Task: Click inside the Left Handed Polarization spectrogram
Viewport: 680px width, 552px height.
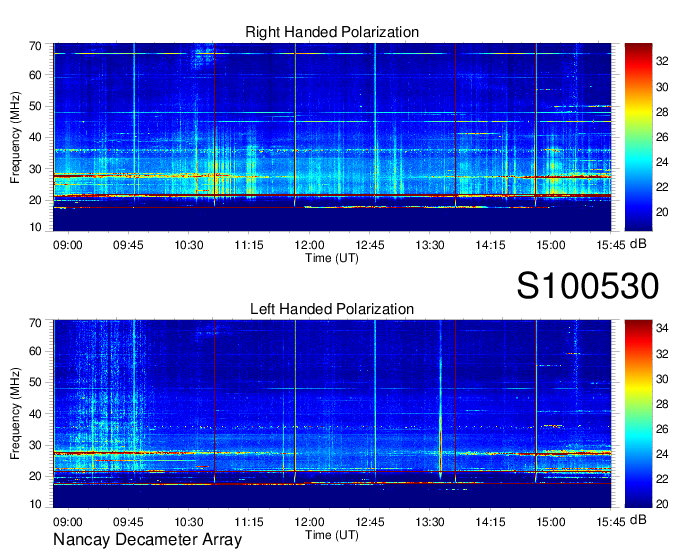Action: click(x=332, y=414)
